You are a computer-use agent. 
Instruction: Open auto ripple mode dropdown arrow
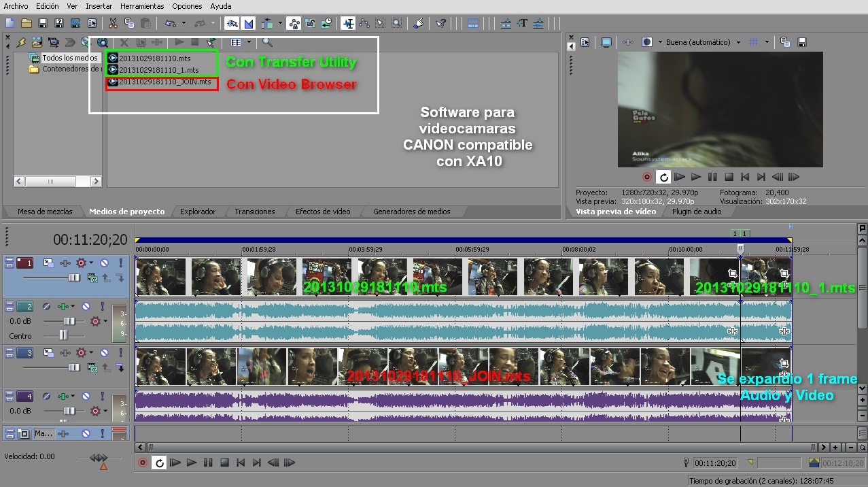[279, 23]
